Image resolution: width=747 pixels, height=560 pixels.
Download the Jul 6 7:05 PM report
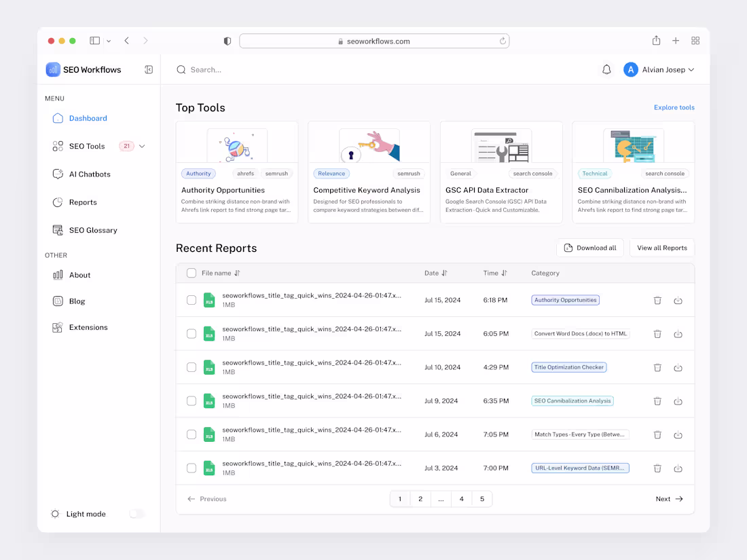[678, 434]
